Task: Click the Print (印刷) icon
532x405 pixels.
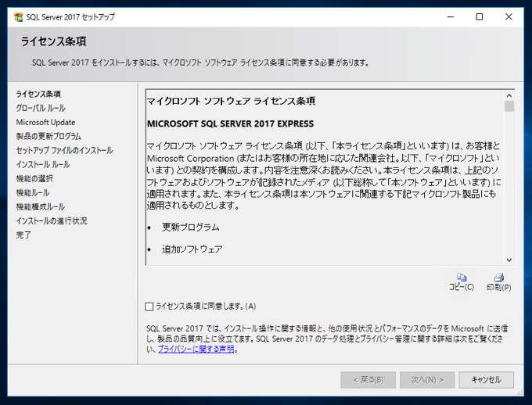Action: coord(499,278)
